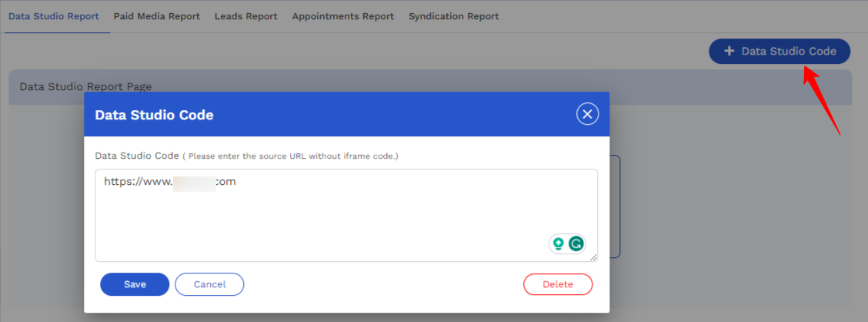Click the Data Studio Code add button
868x322 pixels.
[780, 51]
